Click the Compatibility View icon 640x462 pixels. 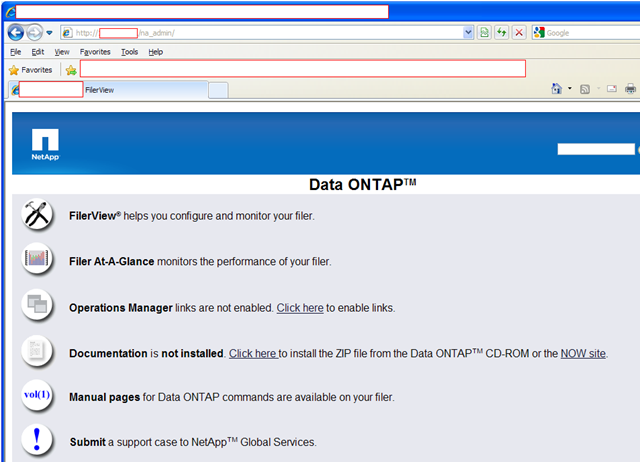484,33
